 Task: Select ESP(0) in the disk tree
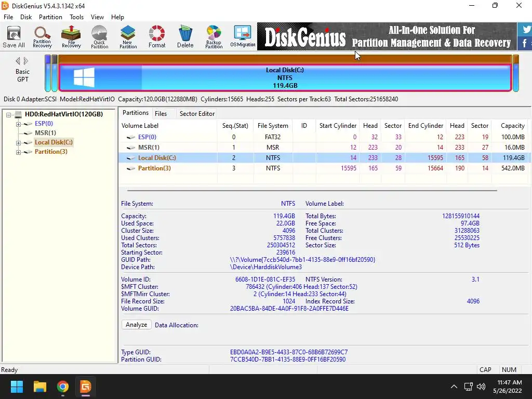[x=44, y=124]
